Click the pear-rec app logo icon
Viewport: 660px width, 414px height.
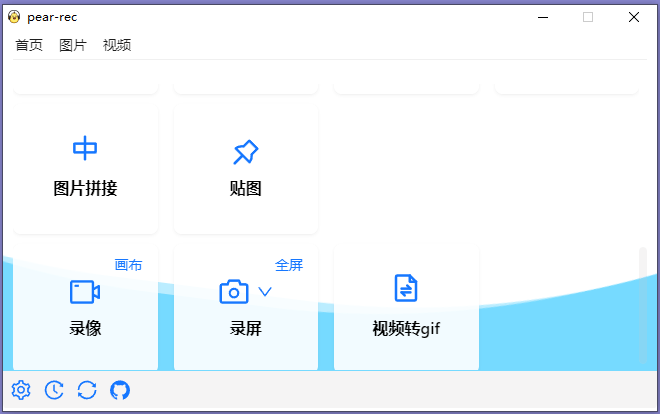[14, 17]
